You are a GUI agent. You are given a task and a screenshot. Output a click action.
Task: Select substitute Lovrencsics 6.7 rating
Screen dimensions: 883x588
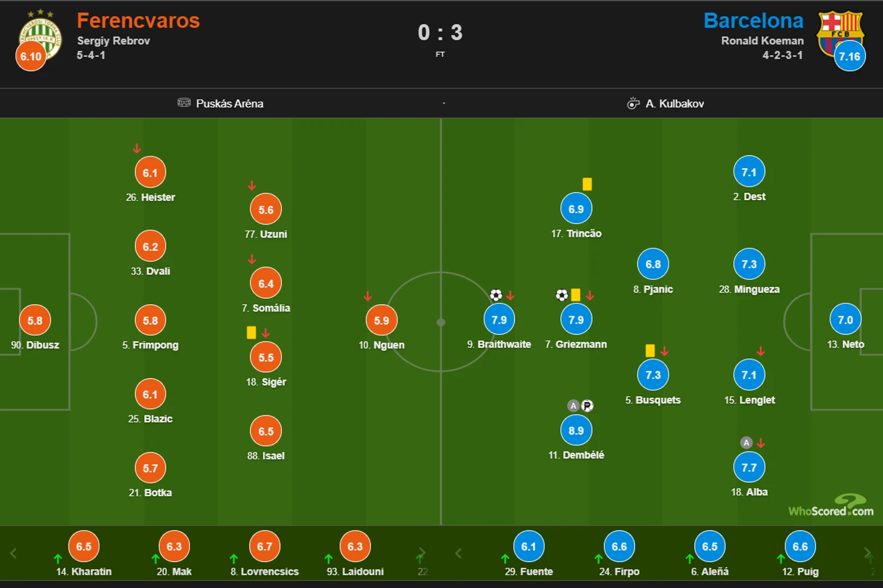coord(265,546)
